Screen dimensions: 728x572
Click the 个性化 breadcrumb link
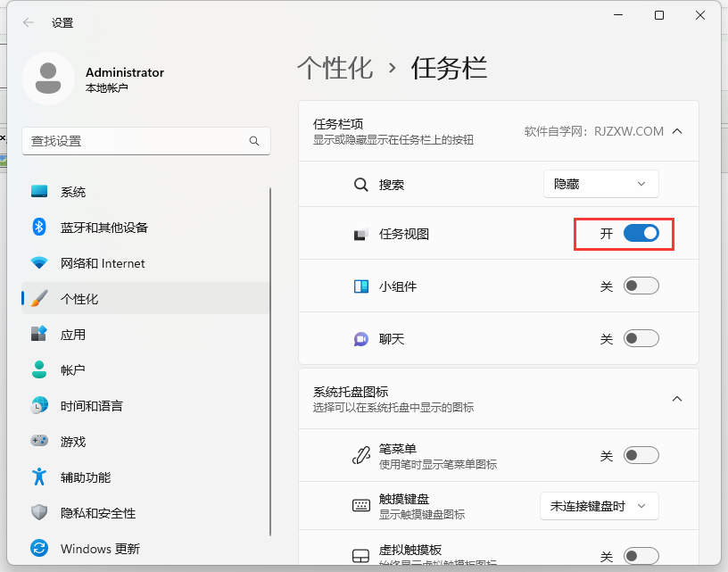pyautogui.click(x=335, y=69)
